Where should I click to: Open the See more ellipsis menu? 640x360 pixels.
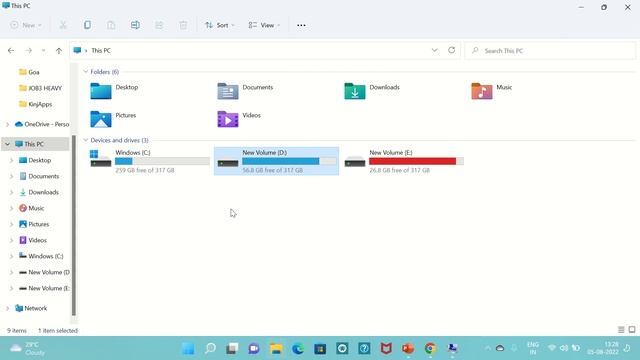[301, 25]
